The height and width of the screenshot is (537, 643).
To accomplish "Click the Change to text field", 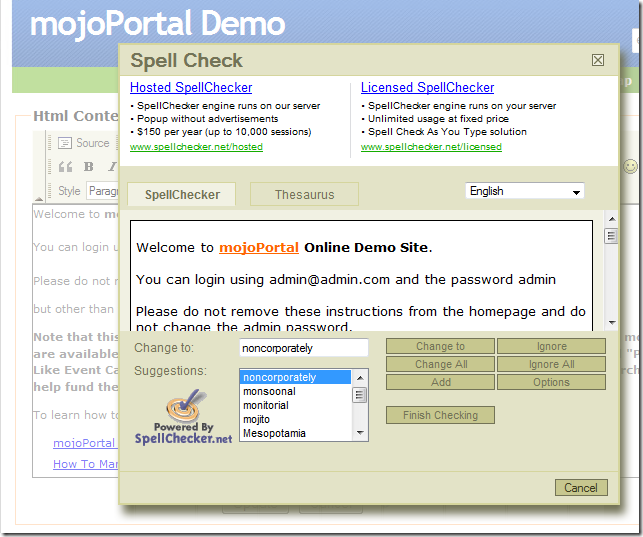I will pos(304,348).
